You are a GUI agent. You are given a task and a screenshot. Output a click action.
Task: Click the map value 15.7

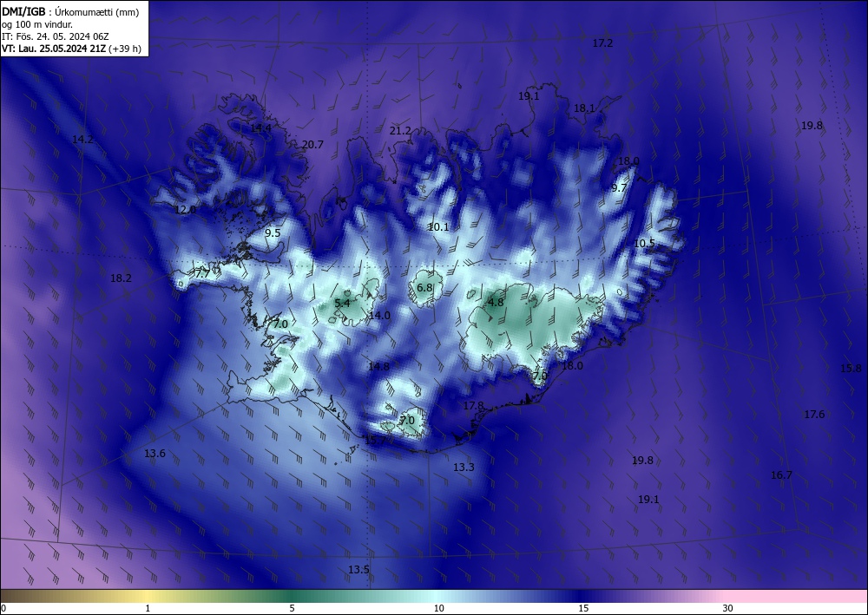point(375,441)
